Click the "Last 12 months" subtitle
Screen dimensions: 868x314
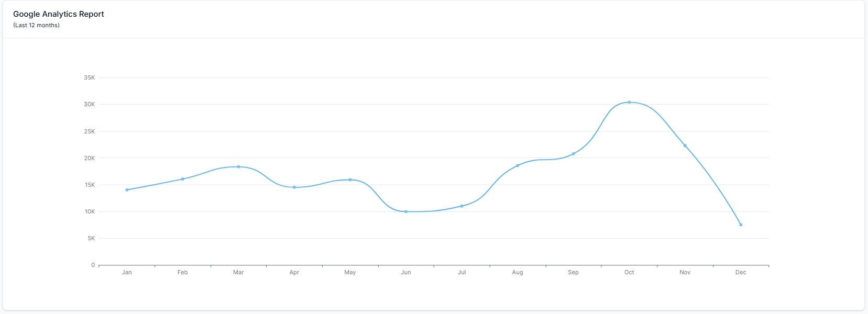point(37,25)
